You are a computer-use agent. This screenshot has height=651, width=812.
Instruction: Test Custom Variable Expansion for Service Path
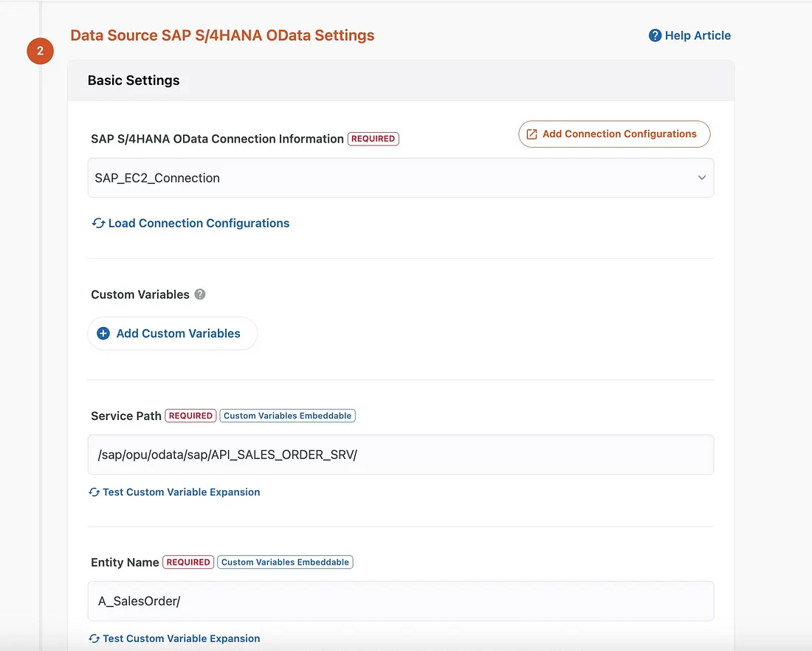182,492
